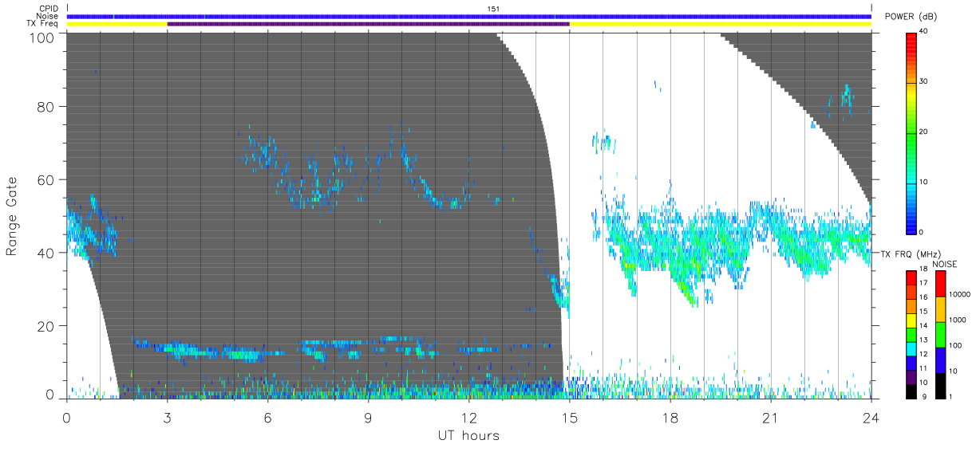The width and height of the screenshot is (980, 452).
Task: Click the POWER (dB) legend title
Action: coord(911,17)
